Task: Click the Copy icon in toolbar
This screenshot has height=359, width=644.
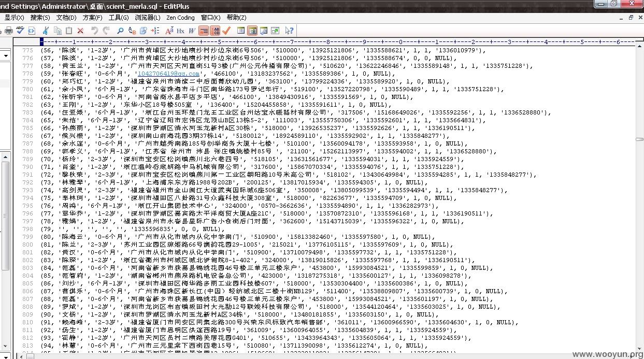Action: pos(58,31)
